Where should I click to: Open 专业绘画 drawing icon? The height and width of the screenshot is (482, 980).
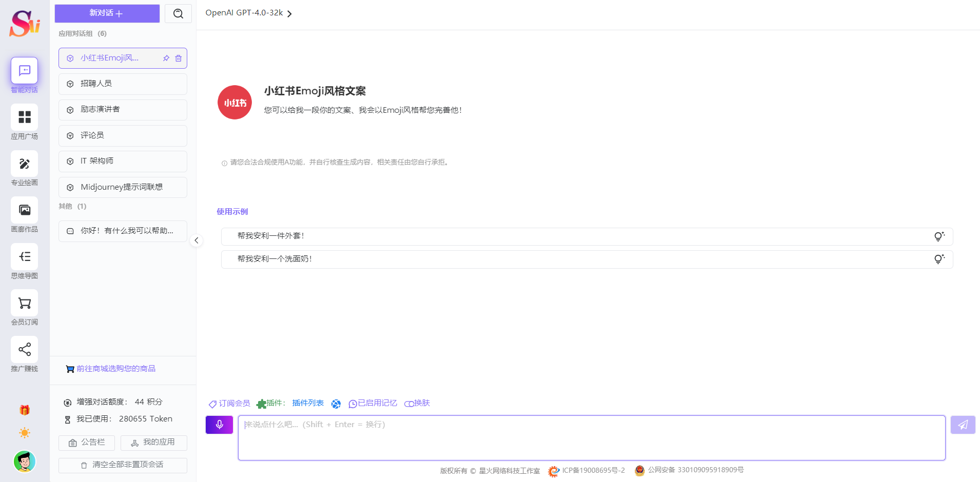[25, 164]
